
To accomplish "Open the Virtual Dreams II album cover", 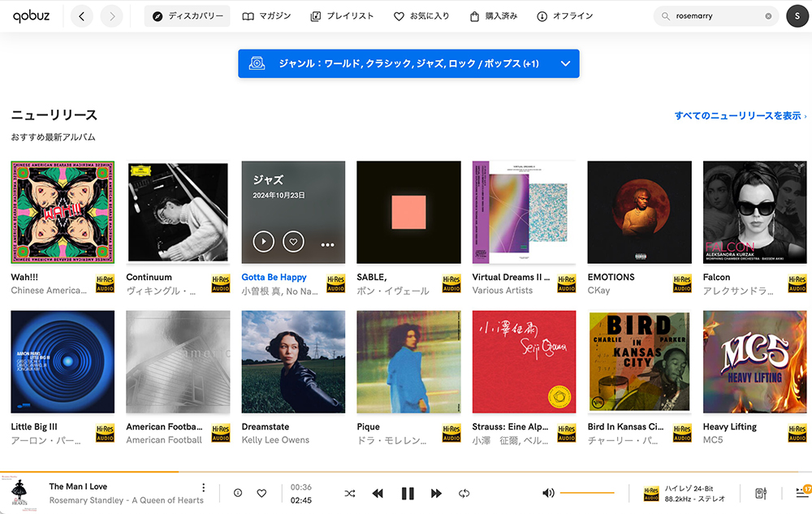I will (x=524, y=212).
